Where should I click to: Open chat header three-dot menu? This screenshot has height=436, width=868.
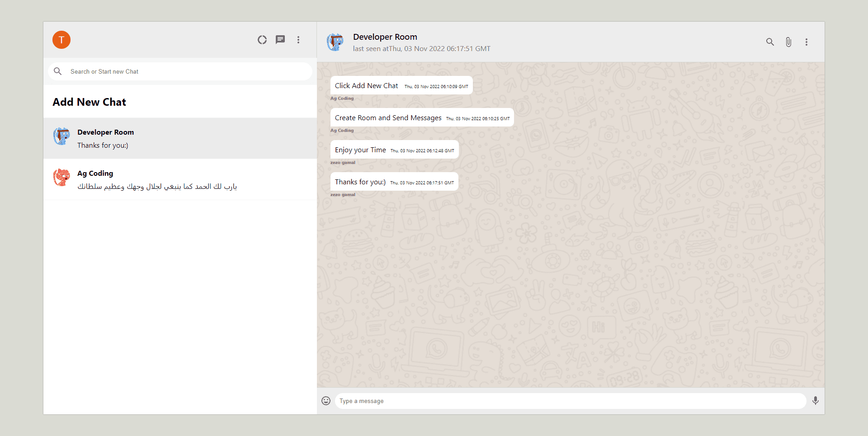[807, 42]
